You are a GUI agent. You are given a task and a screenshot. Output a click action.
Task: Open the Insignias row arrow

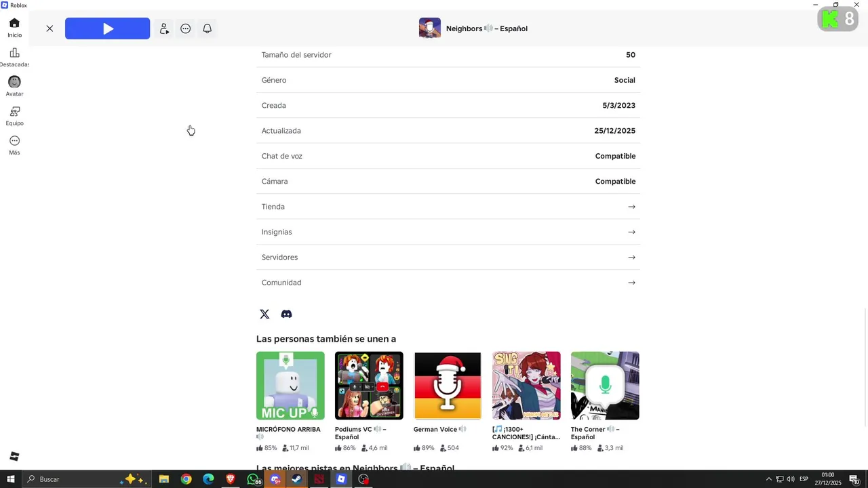pyautogui.click(x=631, y=232)
